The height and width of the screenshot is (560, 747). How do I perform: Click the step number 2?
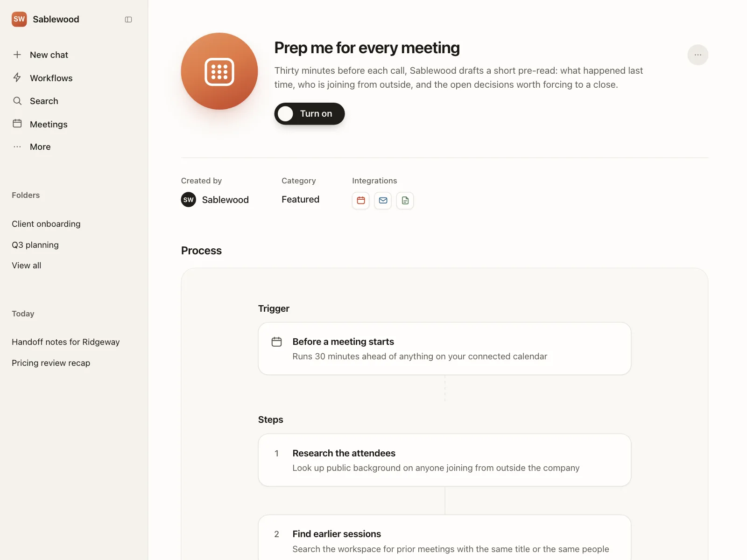pos(276,534)
